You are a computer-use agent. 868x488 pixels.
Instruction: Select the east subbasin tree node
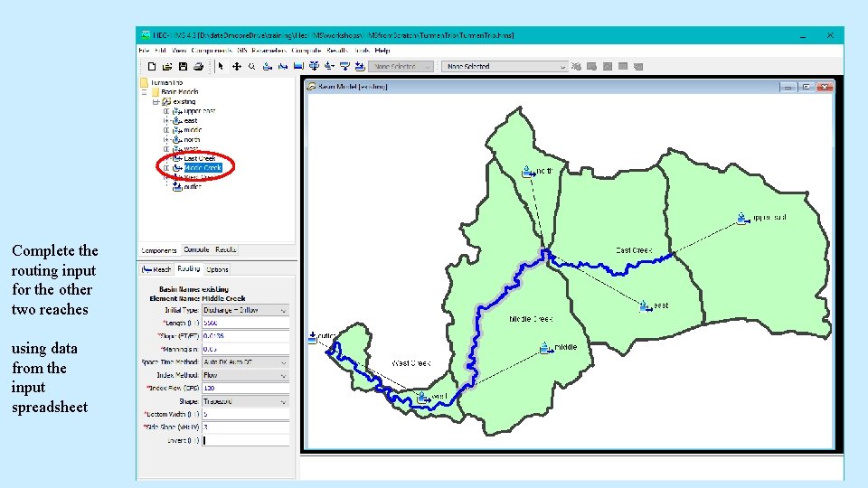coord(191,120)
